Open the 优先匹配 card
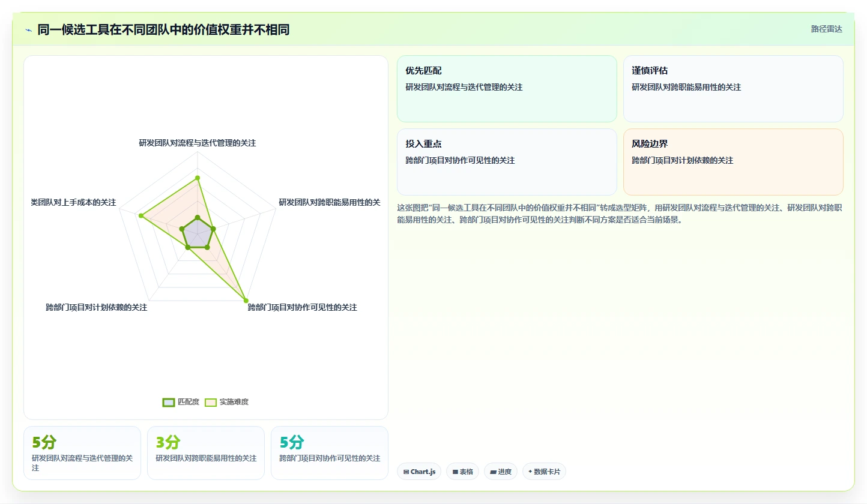This screenshot has height=504, width=867. coord(507,89)
